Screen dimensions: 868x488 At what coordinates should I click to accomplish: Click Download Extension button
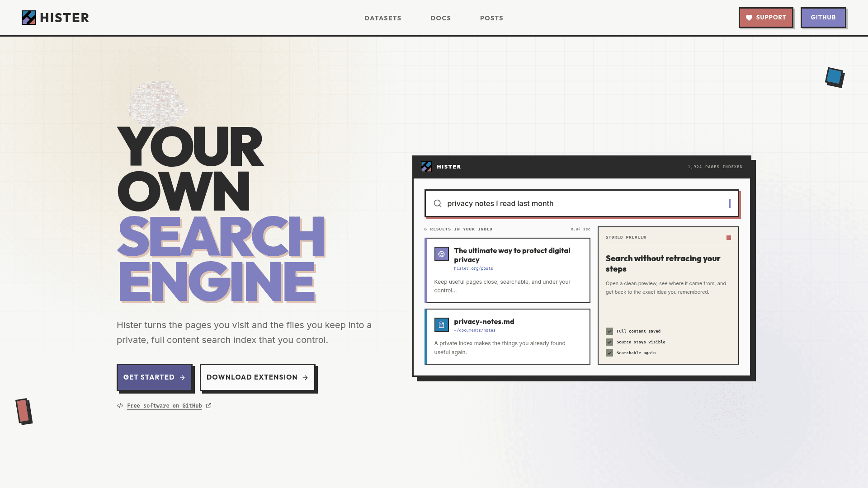pos(258,377)
